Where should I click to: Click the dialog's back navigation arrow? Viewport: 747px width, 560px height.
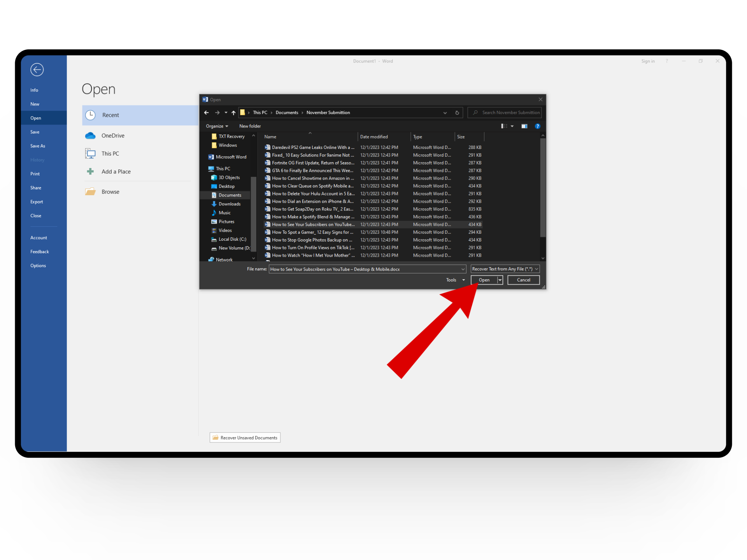coord(206,113)
